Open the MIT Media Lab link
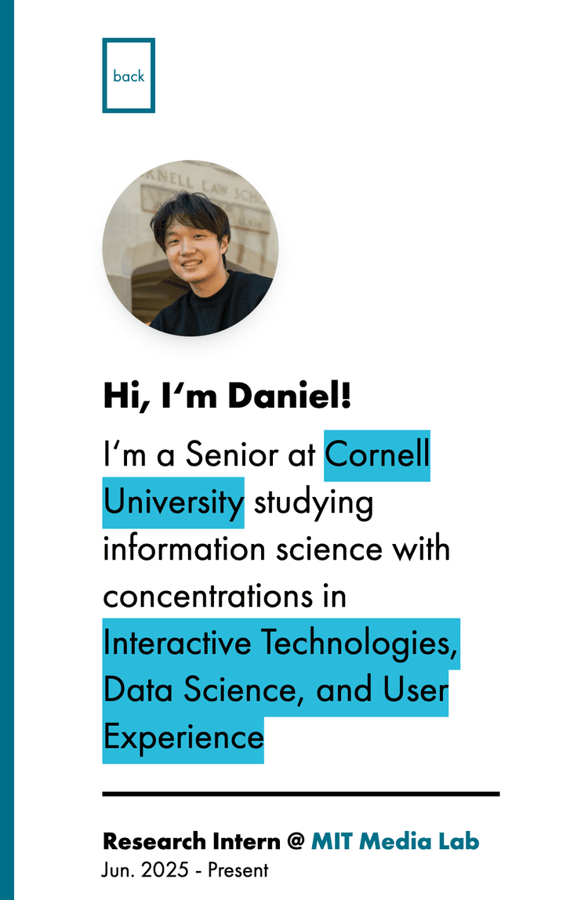Viewport: 588px width, 900px height. click(x=395, y=841)
